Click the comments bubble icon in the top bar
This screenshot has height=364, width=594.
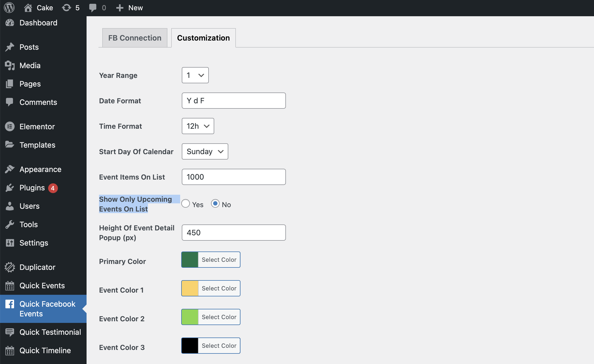point(93,8)
